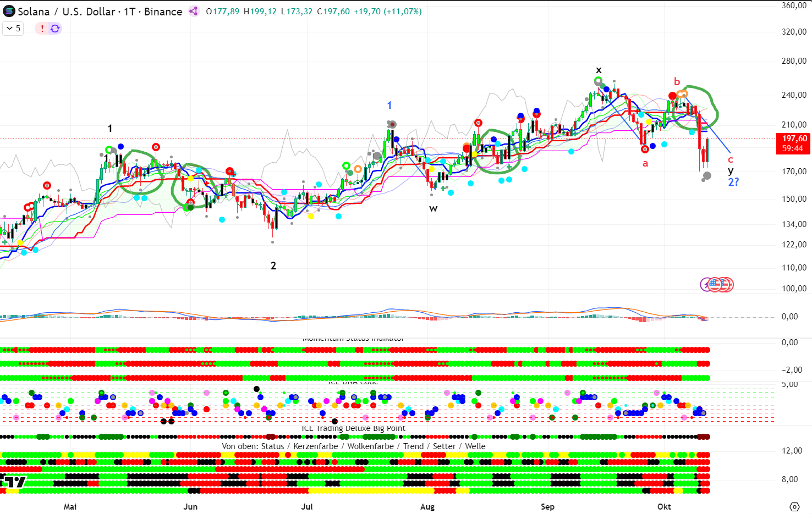
Task: Click the red exclamation warning icon
Action: point(42,29)
